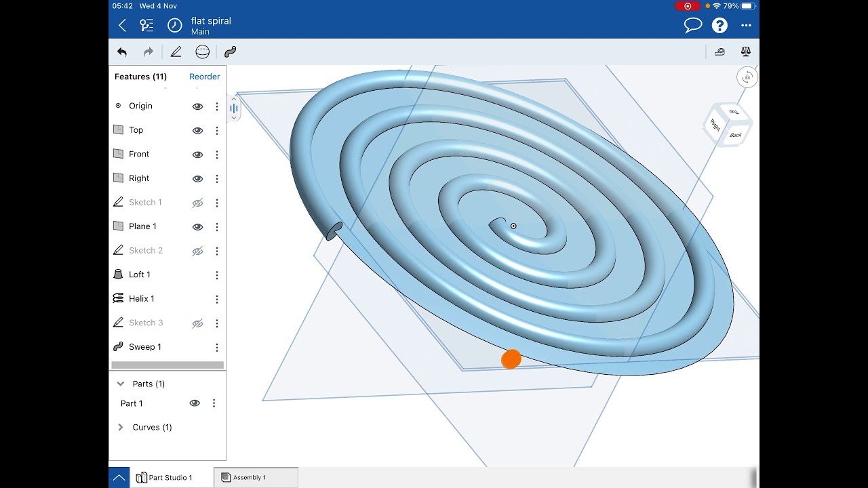868x488 pixels.
Task: Collapse the Parts (1) section
Action: click(121, 384)
